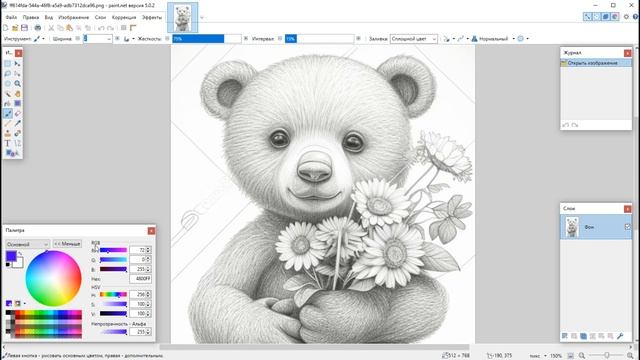Click the Print icon
Screen dimensions: 640x360
pyautogui.click(x=38, y=28)
